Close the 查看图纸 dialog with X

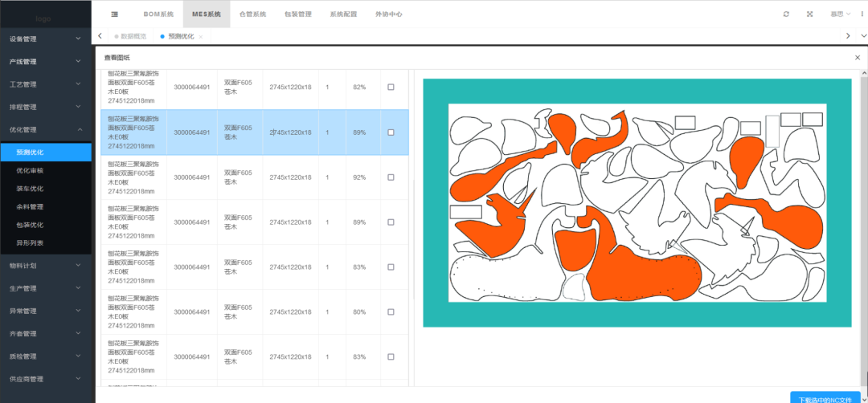[x=857, y=58]
